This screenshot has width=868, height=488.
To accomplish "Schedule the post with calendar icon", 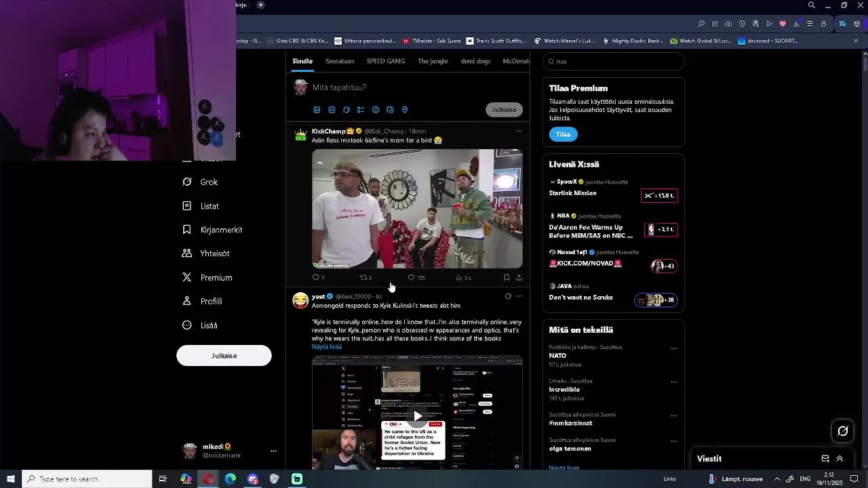I will click(390, 110).
